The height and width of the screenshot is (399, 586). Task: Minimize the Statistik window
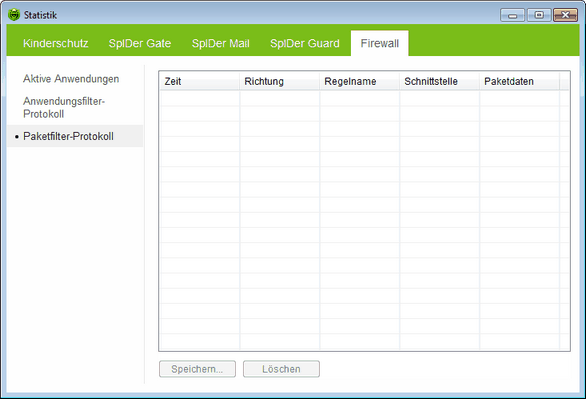pos(512,15)
